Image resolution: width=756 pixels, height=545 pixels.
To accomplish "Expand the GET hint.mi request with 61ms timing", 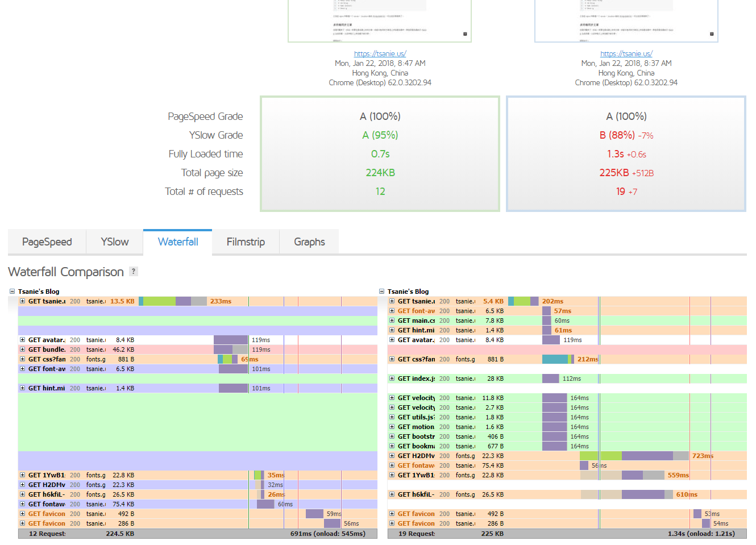I will coord(392,330).
